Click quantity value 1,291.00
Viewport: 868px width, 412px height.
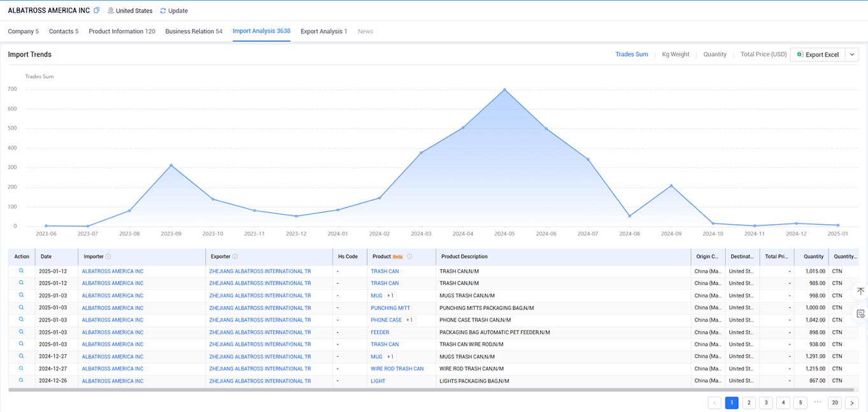pyautogui.click(x=815, y=357)
